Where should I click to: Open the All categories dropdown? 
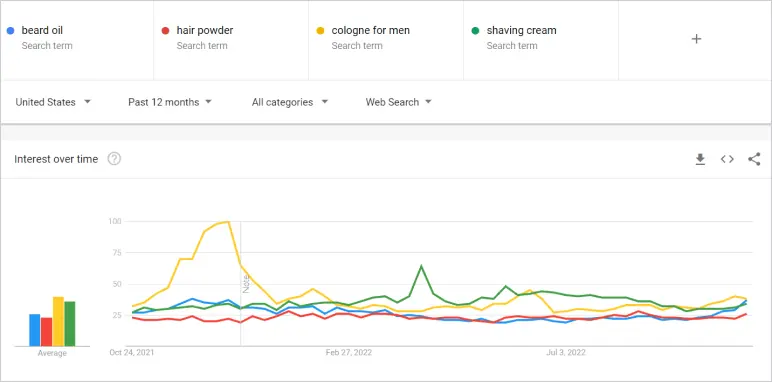click(x=290, y=102)
